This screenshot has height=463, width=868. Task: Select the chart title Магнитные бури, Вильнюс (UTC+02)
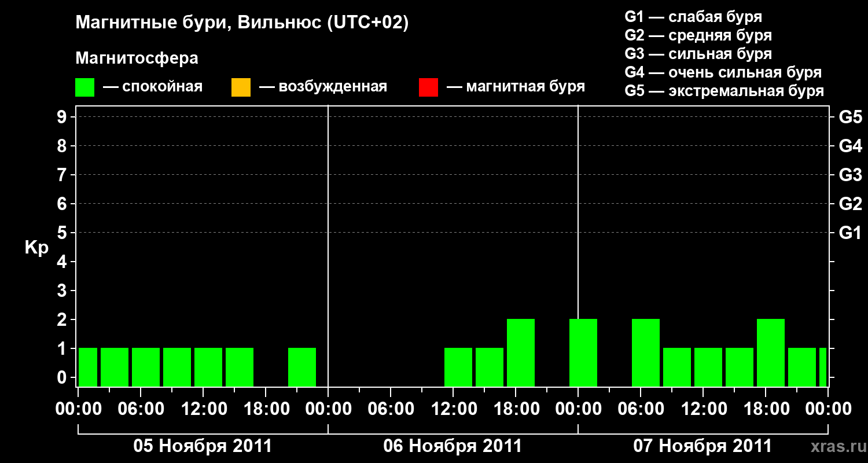[x=242, y=23]
